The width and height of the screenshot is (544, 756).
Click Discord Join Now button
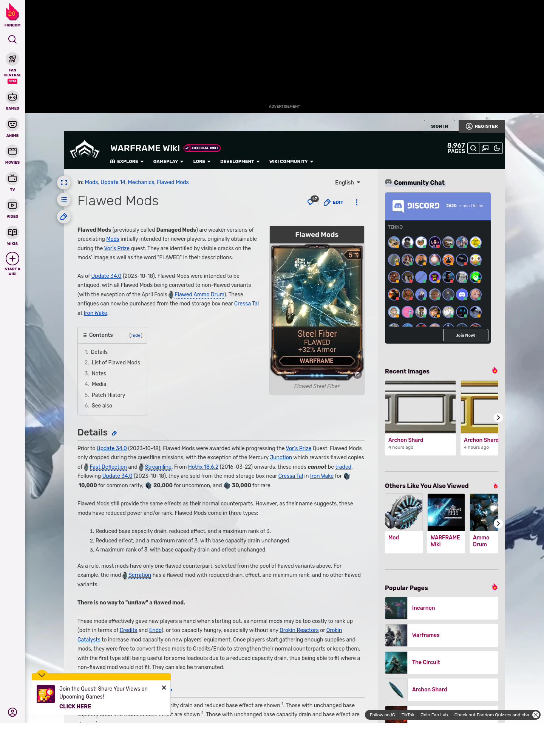466,335
